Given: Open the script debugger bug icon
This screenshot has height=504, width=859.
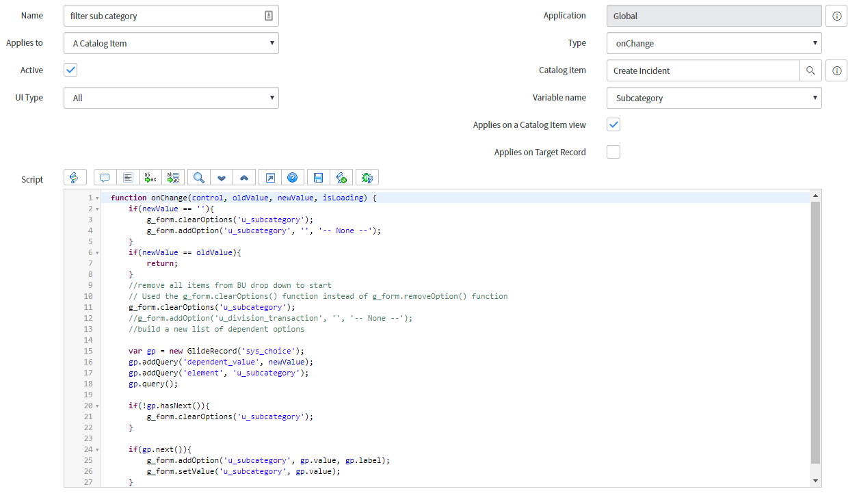Looking at the screenshot, I should click(x=367, y=178).
